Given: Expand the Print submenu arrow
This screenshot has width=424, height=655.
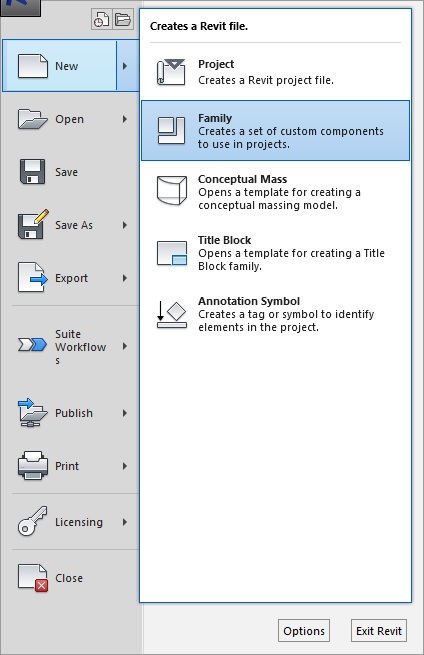Looking at the screenshot, I should click(x=125, y=466).
